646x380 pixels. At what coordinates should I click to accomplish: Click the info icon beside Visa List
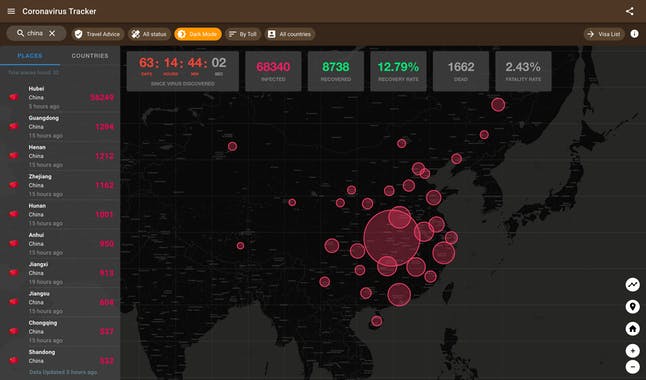pyautogui.click(x=634, y=34)
